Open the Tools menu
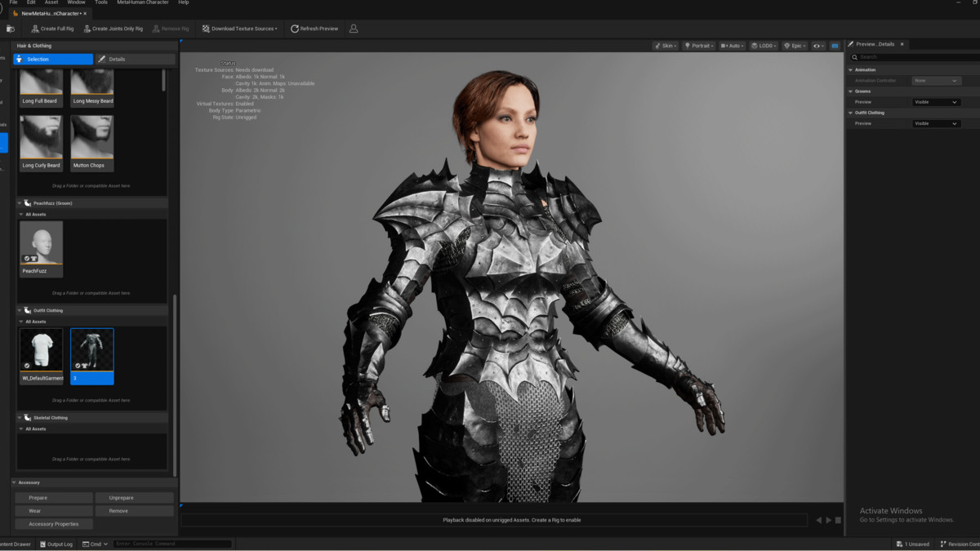 tap(101, 2)
